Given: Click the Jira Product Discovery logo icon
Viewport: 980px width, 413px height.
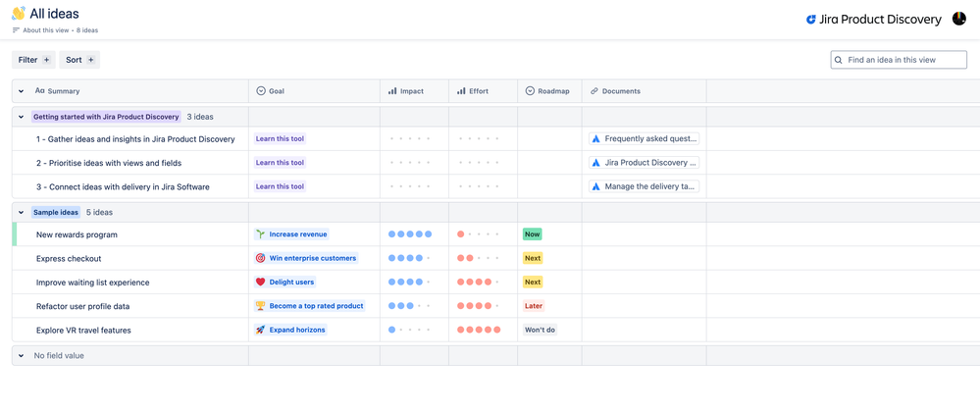Looking at the screenshot, I should coord(810,20).
